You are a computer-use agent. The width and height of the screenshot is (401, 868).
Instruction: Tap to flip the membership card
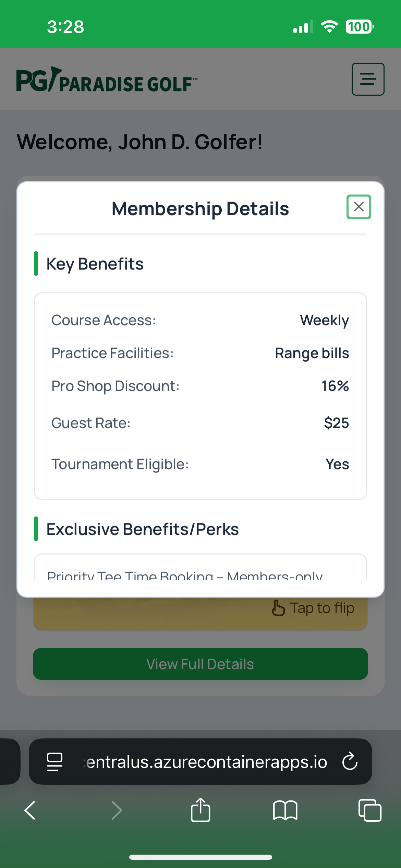313,608
